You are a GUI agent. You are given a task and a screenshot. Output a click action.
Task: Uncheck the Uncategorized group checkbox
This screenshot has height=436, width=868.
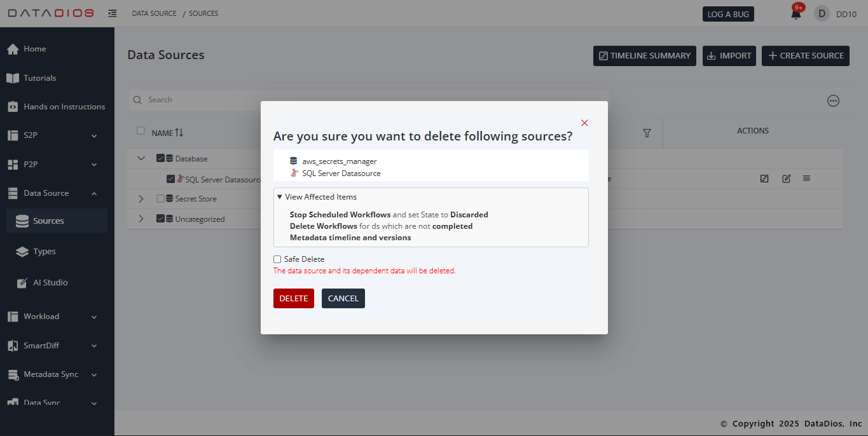tap(160, 219)
